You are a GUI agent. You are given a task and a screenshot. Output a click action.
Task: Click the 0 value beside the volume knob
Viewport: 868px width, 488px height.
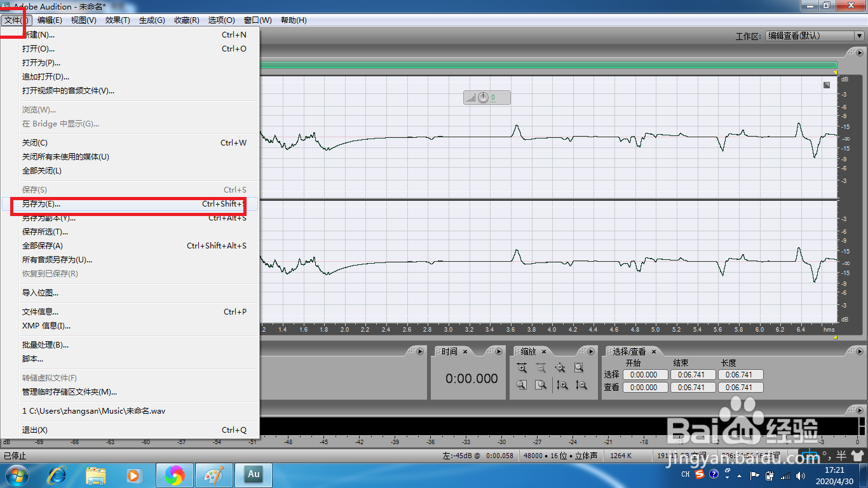tap(493, 98)
